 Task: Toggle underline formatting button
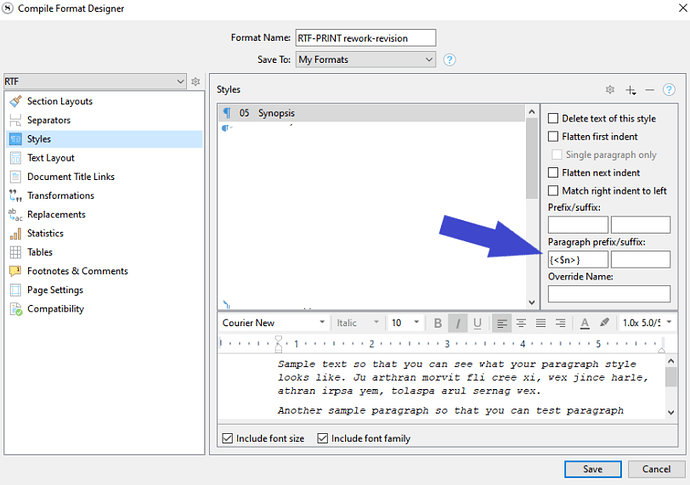(x=477, y=323)
